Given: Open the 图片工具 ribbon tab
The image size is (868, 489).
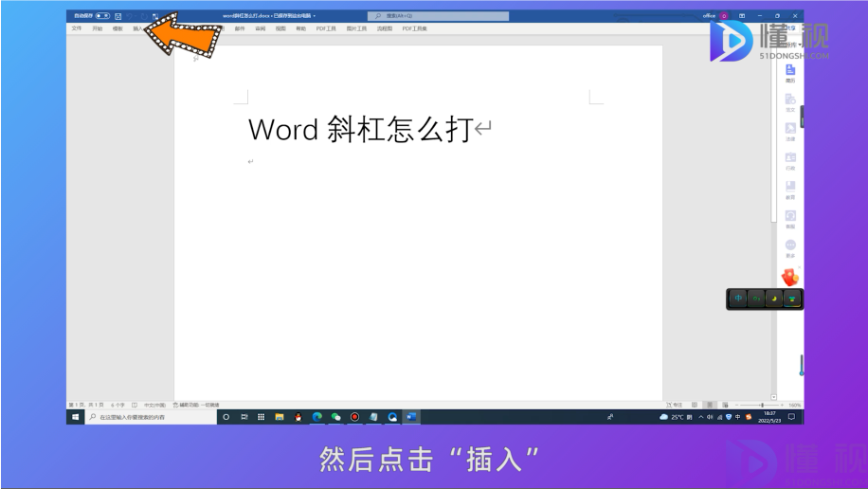Looking at the screenshot, I should (356, 28).
